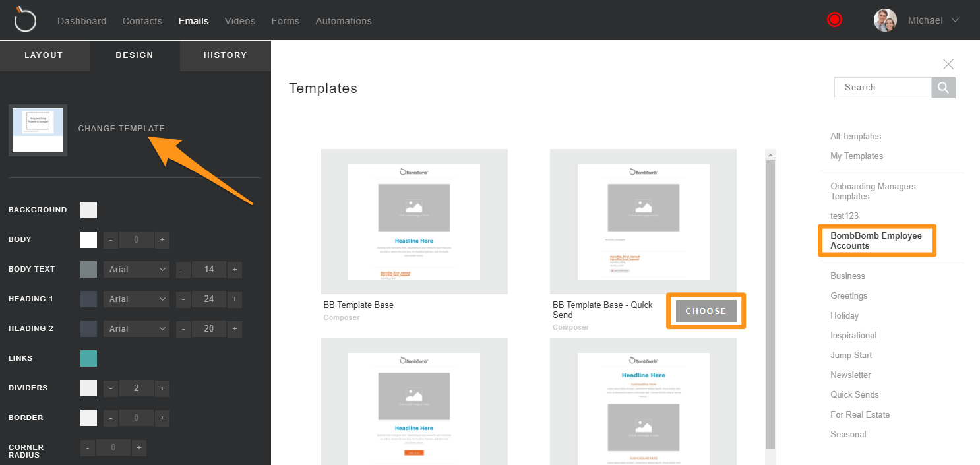Image resolution: width=980 pixels, height=465 pixels.
Task: Open Onboarding Managers Templates category
Action: click(x=873, y=191)
